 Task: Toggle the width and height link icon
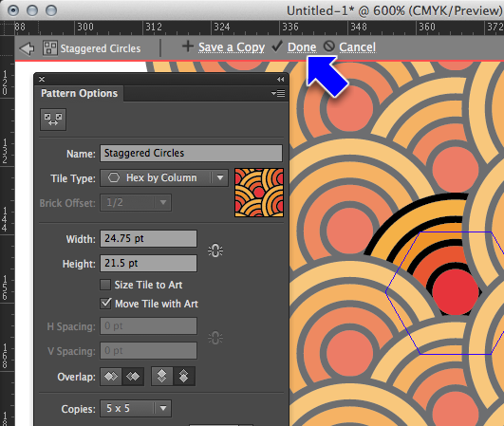click(x=215, y=250)
